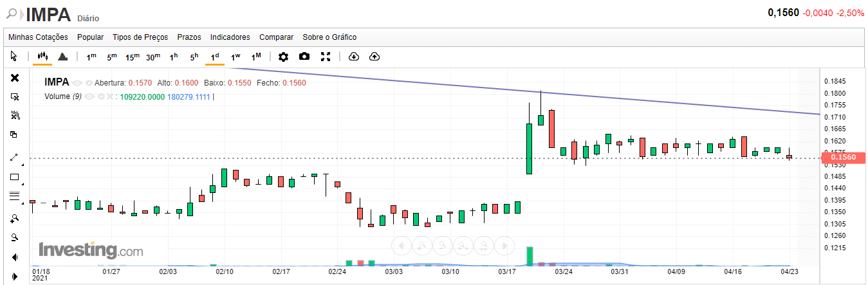The width and height of the screenshot is (868, 285).
Task: Click the Volume (9) legend label
Action: [x=63, y=97]
